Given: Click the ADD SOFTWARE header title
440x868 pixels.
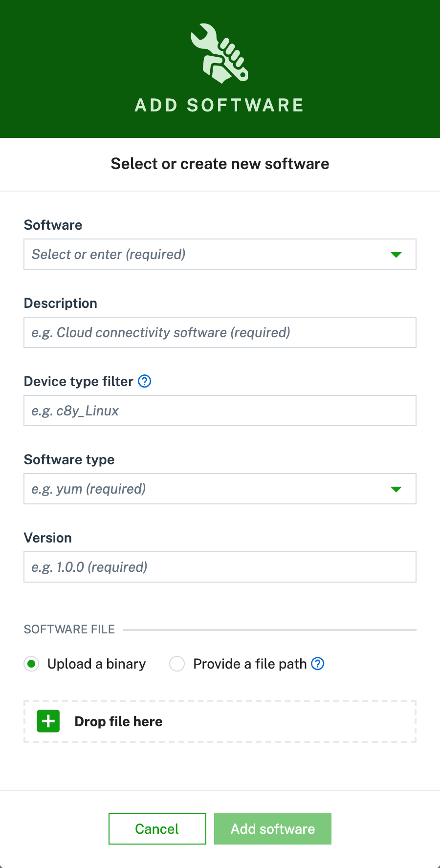Looking at the screenshot, I should pyautogui.click(x=220, y=105).
